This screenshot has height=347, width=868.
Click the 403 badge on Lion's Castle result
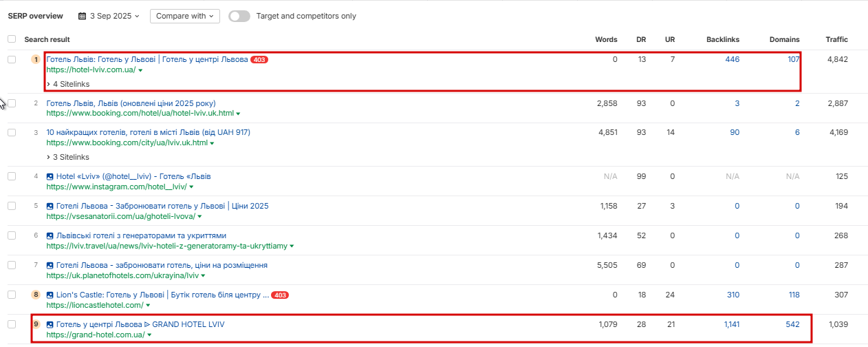tap(280, 295)
